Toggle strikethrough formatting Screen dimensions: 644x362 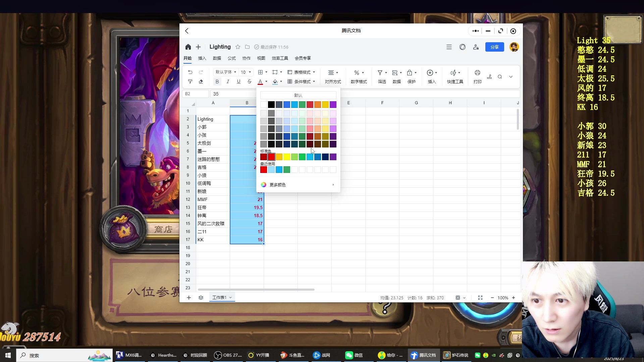point(249,81)
